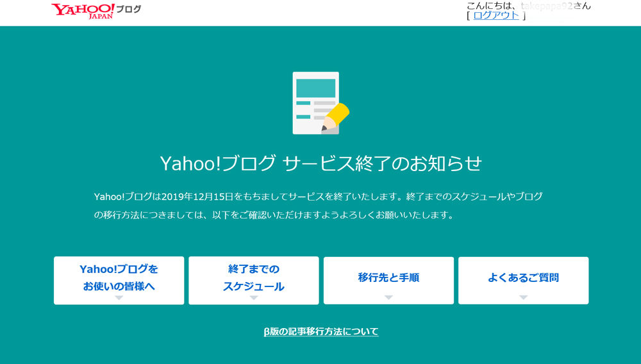Viewport: 641px width, 364px height.
Task: Select the 移行先と手順 button
Action: coord(388,280)
